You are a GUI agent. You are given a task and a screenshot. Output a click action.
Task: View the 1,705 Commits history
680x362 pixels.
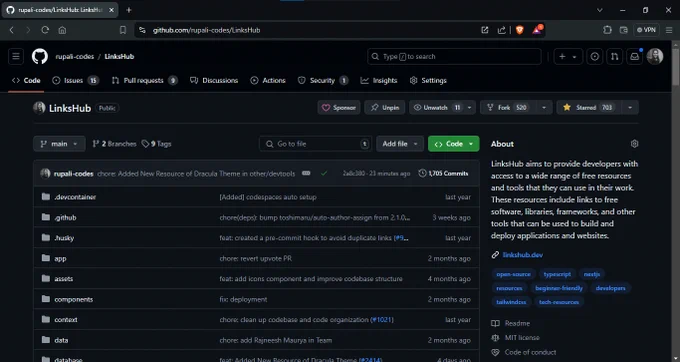tap(443, 173)
